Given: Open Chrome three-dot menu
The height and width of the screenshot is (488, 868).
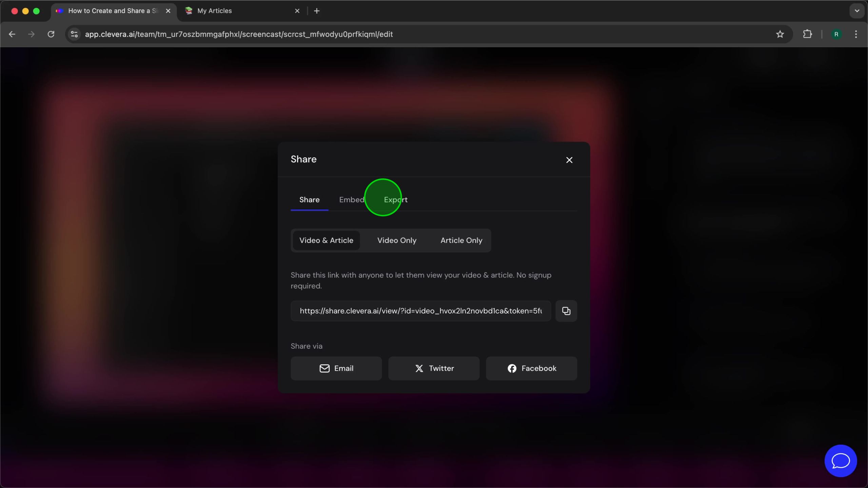Looking at the screenshot, I should (856, 34).
